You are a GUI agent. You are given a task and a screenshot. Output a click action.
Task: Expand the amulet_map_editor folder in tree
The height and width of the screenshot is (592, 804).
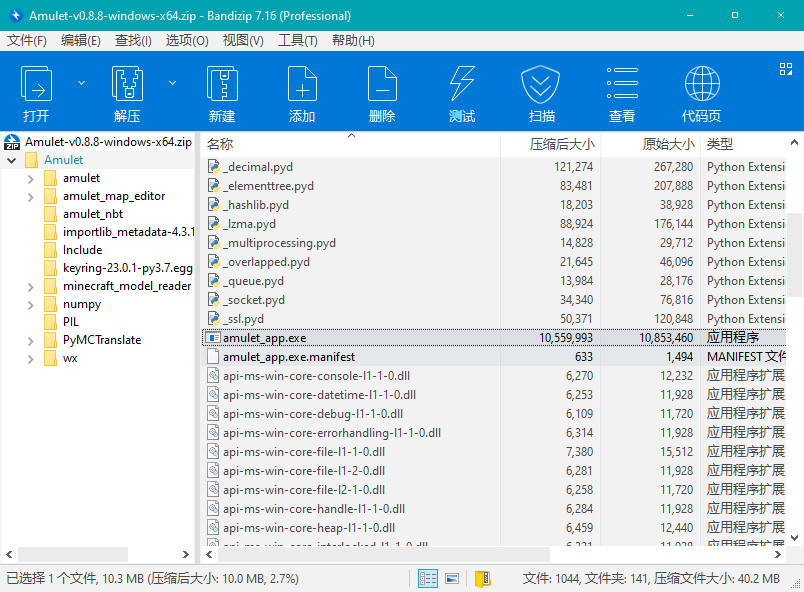(31, 196)
